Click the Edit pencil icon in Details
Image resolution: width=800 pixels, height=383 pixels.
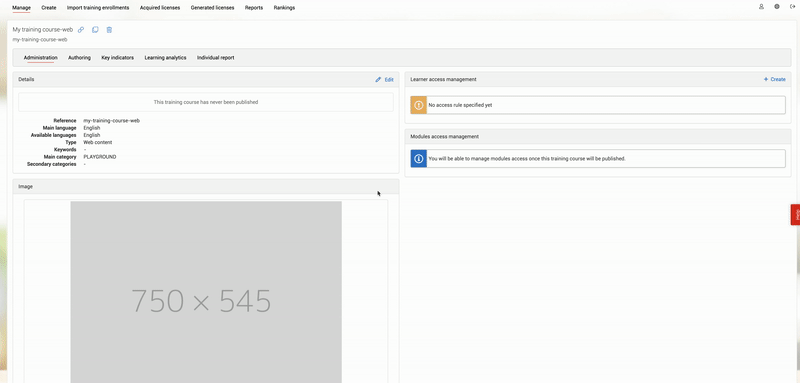[378, 80]
